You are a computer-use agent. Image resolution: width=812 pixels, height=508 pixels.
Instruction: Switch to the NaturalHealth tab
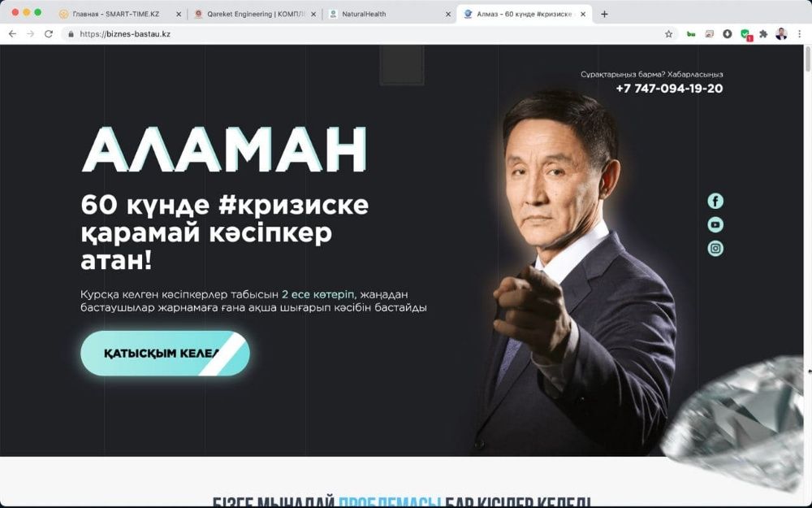pos(388,15)
